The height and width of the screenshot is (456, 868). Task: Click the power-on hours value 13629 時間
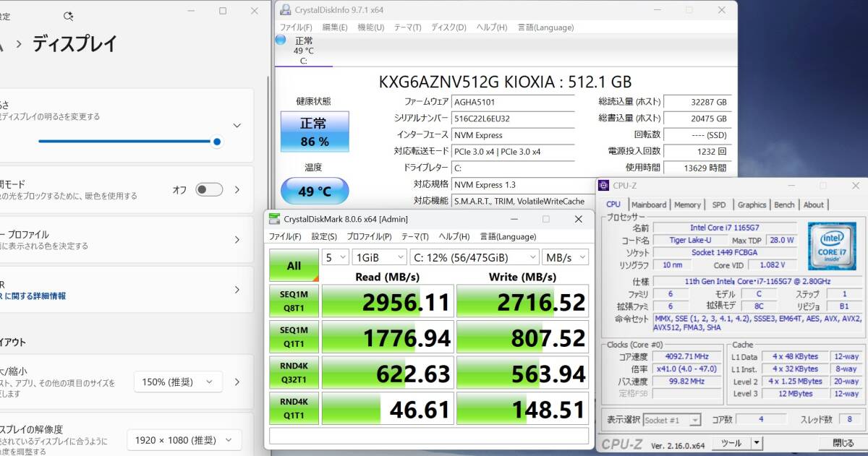click(697, 168)
